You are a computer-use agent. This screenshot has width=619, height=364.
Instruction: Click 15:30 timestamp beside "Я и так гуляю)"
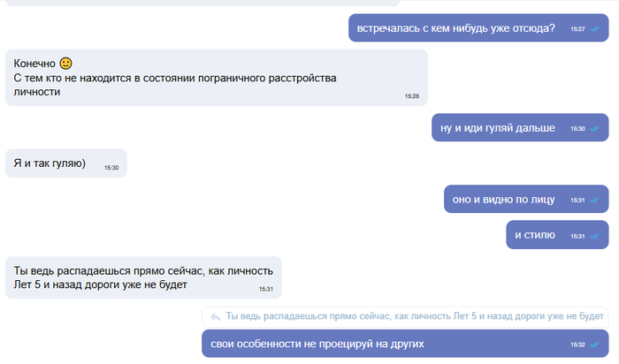(111, 167)
